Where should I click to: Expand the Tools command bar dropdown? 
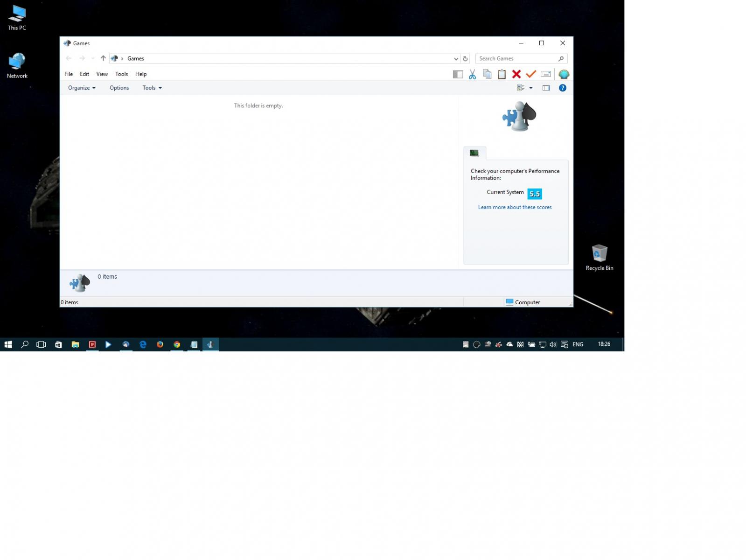(152, 88)
